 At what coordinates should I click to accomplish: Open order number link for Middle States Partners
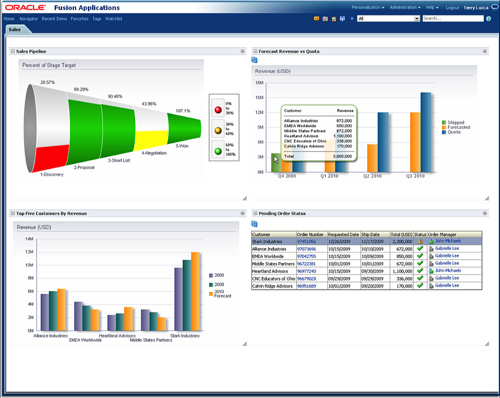click(306, 264)
